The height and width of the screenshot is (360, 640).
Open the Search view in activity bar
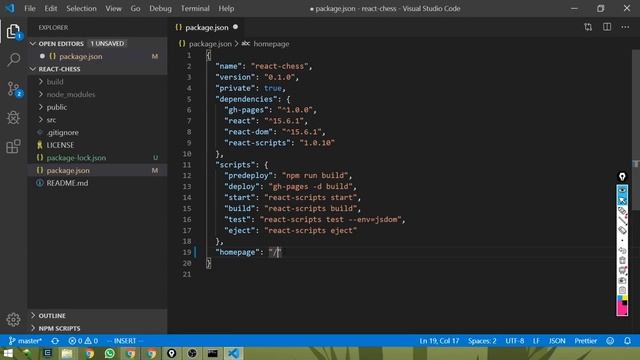click(x=13, y=60)
